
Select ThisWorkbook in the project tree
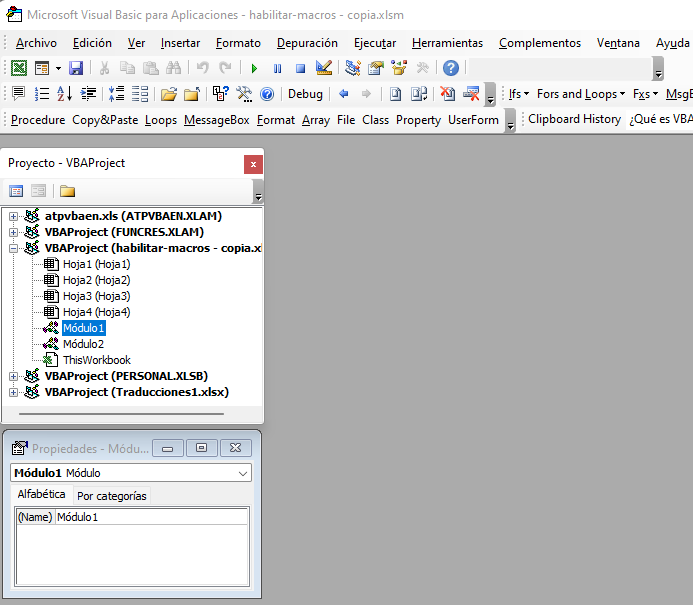click(x=97, y=360)
